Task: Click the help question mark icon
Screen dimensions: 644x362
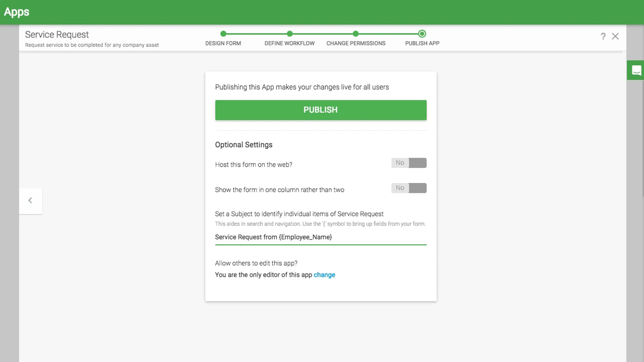Action: (x=603, y=36)
